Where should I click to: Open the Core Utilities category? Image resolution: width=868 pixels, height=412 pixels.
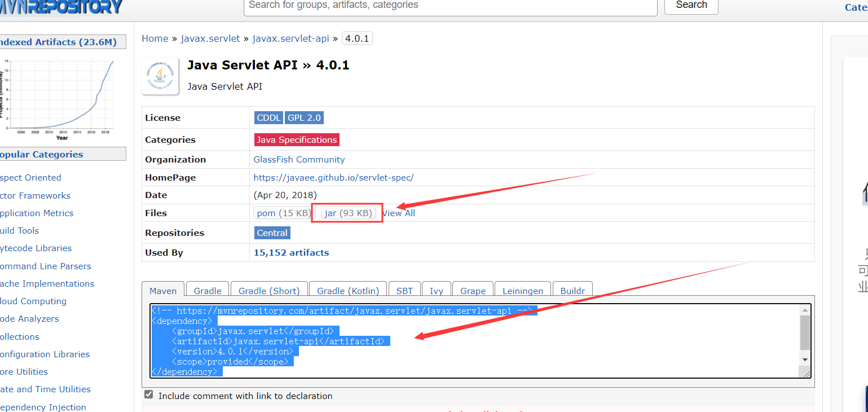pyautogui.click(x=24, y=371)
